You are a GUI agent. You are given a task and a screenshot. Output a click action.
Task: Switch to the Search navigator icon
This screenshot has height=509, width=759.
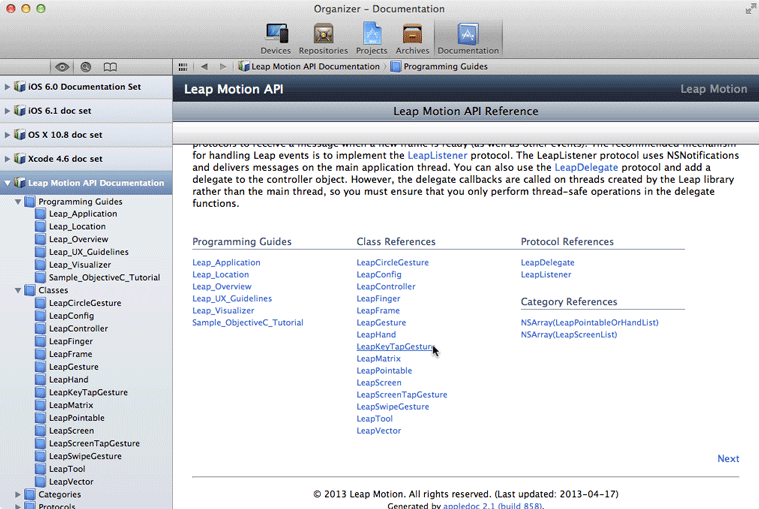[86, 67]
